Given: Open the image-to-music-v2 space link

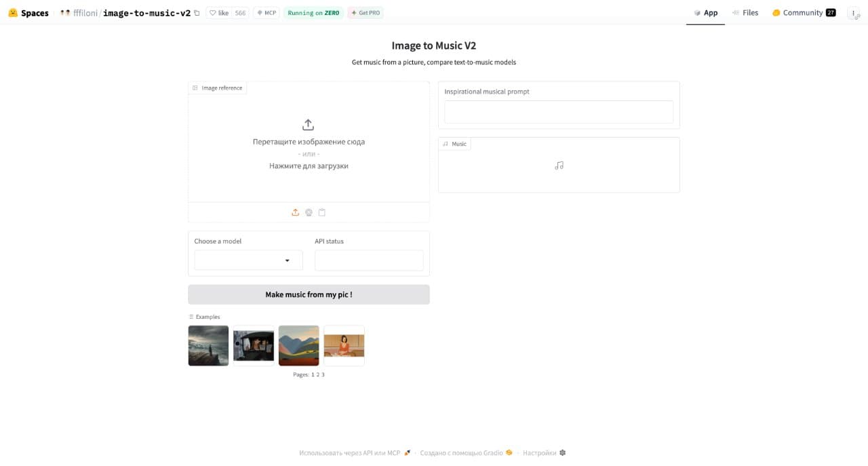Looking at the screenshot, I should click(x=146, y=13).
